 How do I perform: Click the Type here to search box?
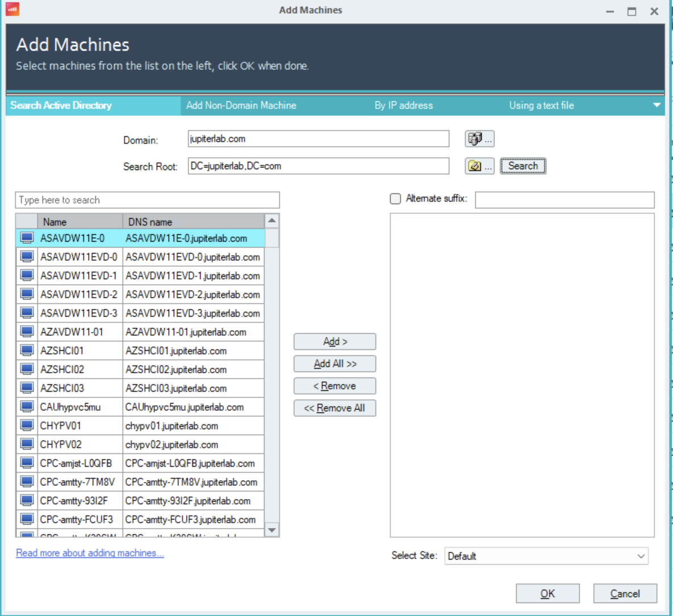[x=147, y=200]
